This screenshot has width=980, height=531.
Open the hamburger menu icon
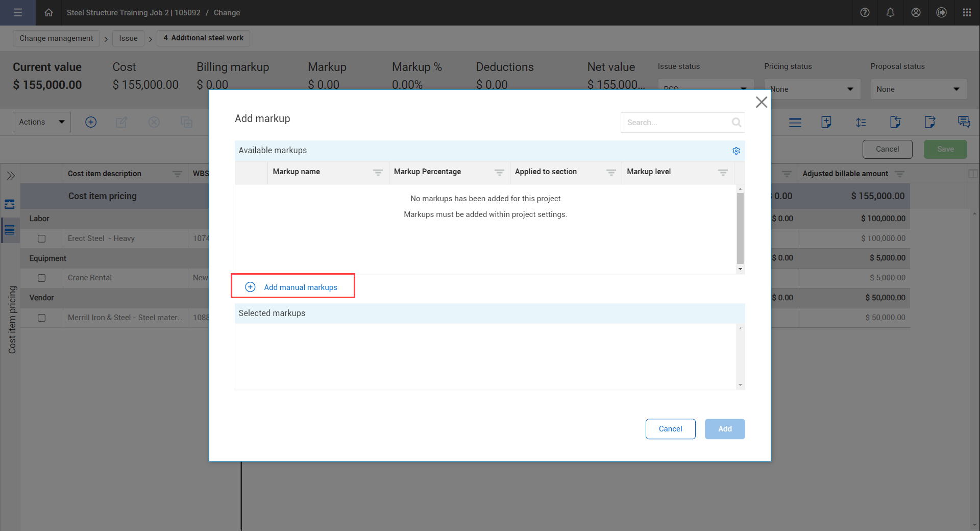point(18,13)
